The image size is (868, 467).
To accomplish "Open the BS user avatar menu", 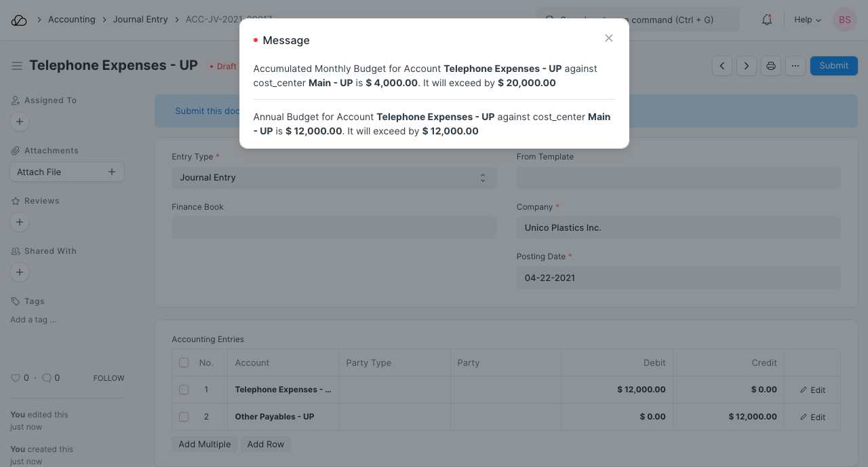I will tap(844, 20).
